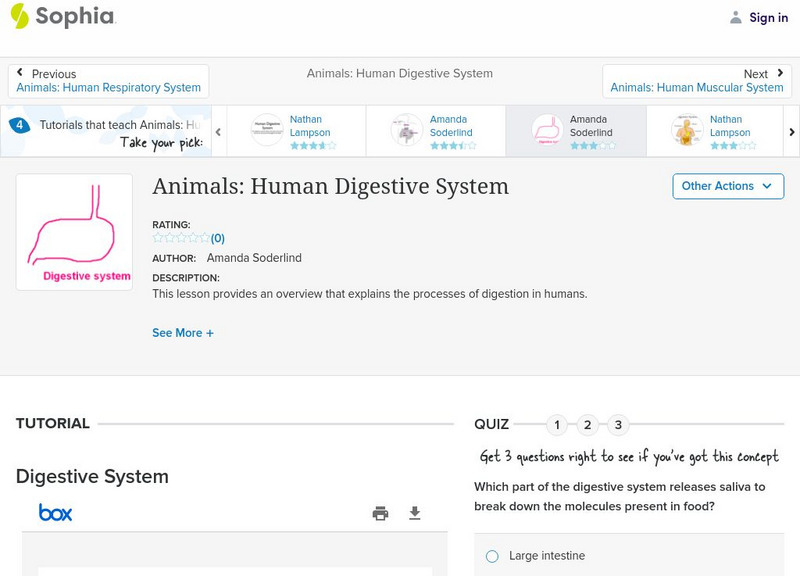This screenshot has height=576, width=800.
Task: Click the blue badge showing 4 tutorials
Action: (20, 124)
